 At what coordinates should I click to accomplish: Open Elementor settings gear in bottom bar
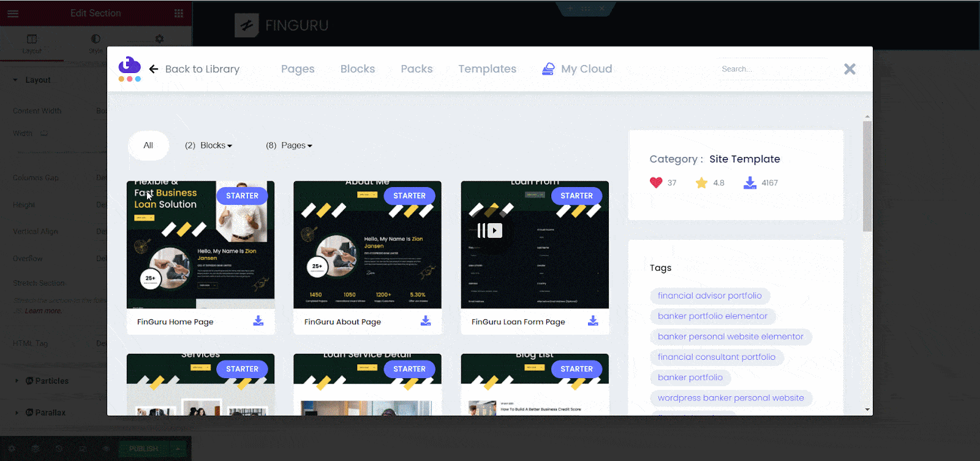point(12,449)
